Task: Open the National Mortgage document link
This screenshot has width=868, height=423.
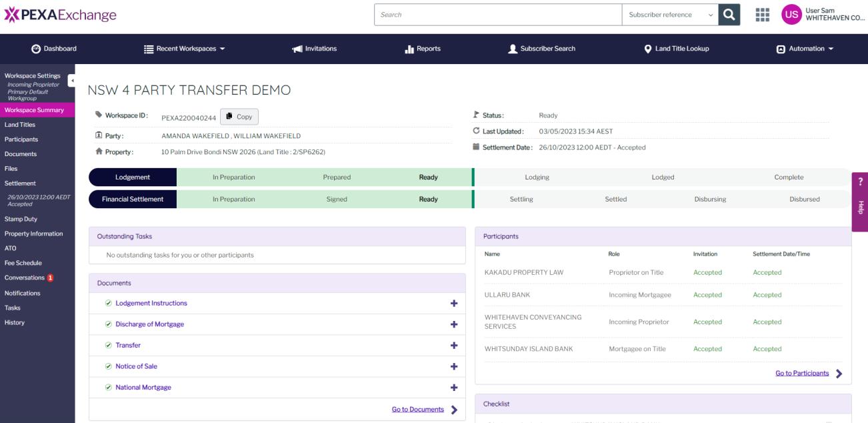Action: (143, 387)
